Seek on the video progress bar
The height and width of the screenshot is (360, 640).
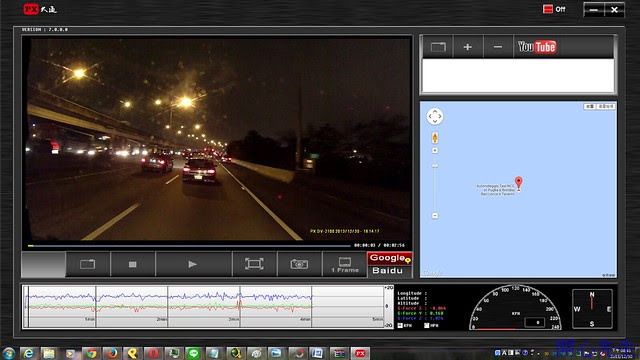pyautogui.click(x=189, y=246)
